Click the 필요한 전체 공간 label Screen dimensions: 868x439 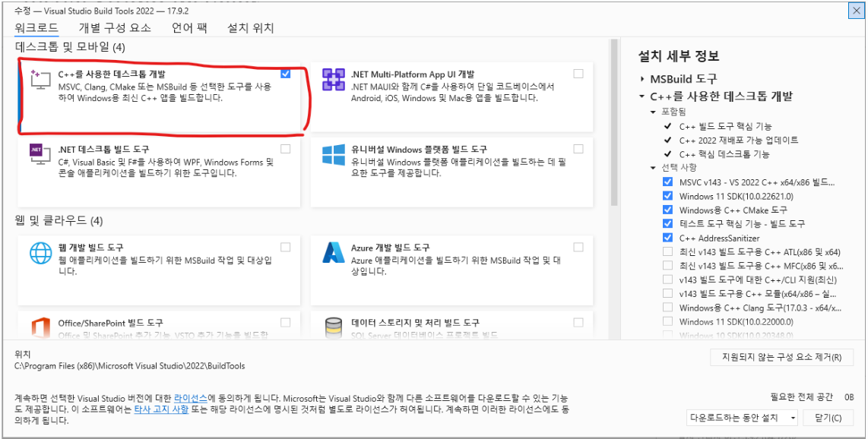tap(802, 397)
